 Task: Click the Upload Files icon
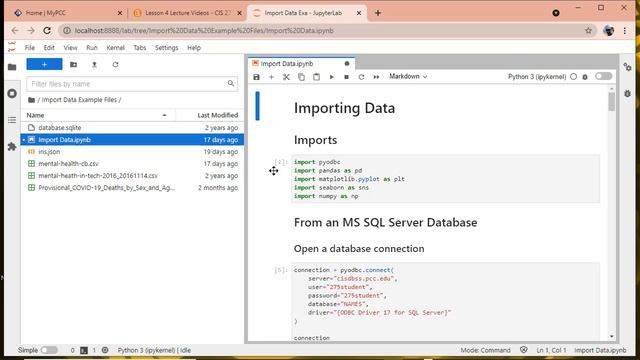(x=94, y=64)
